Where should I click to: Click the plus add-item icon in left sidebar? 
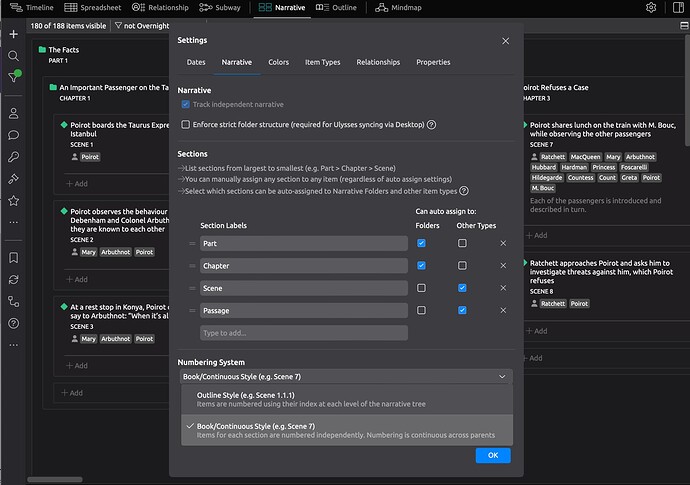pos(14,34)
